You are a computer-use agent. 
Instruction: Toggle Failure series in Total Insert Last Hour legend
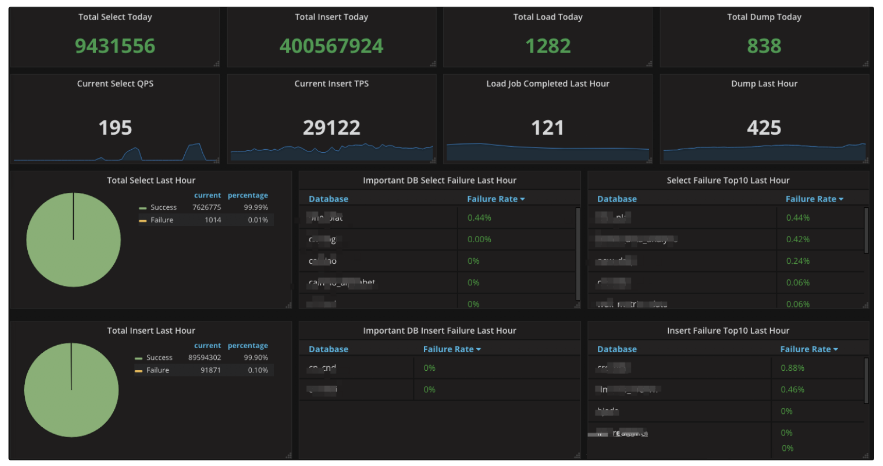(x=158, y=370)
